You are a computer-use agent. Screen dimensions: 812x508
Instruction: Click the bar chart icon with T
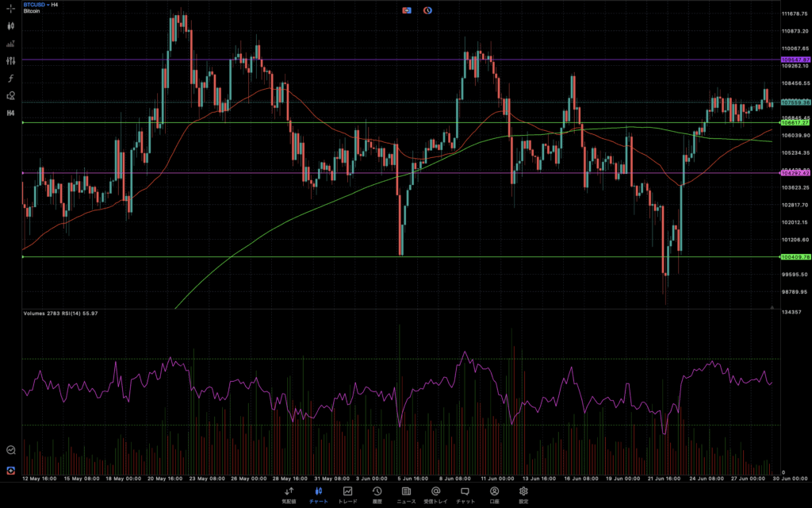[10, 44]
